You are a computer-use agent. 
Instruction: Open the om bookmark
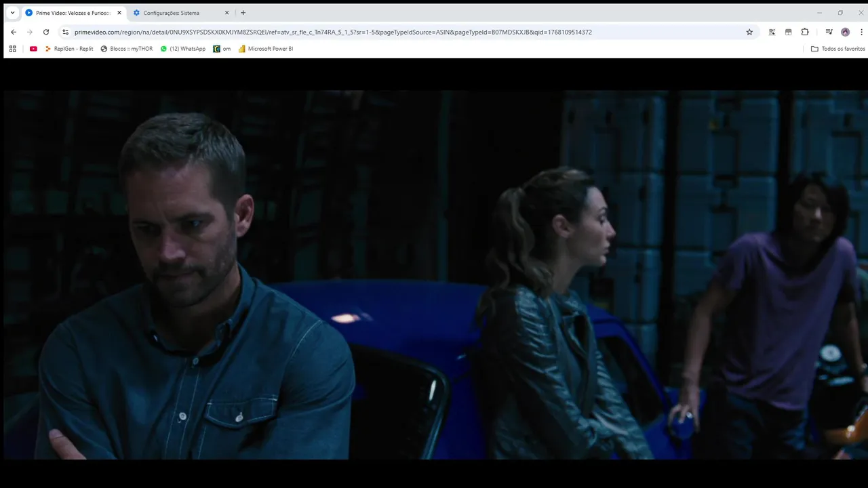[x=222, y=49]
